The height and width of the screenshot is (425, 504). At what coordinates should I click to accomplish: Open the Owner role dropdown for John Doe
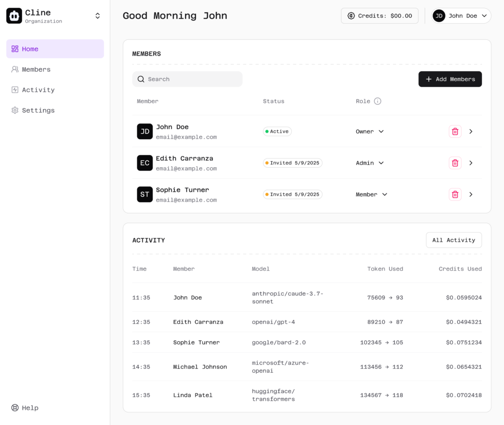[x=370, y=131]
